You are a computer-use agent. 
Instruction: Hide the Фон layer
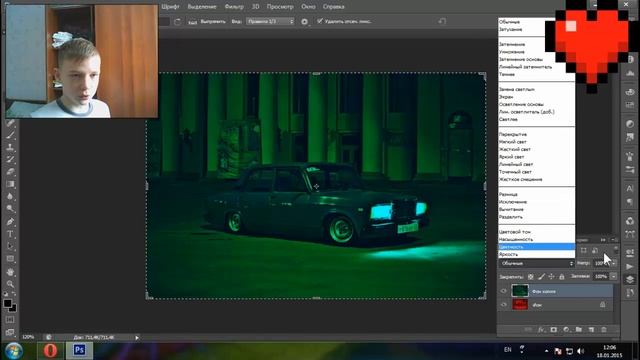coord(503,304)
